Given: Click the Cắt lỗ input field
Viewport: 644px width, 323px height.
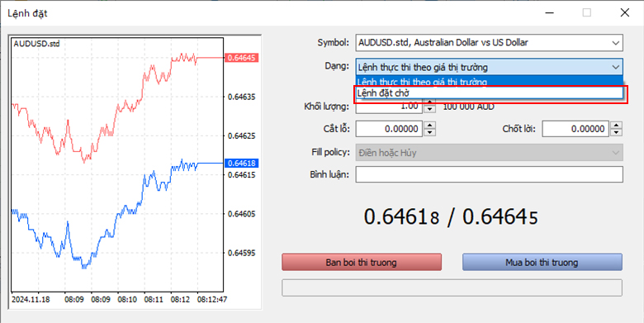Looking at the screenshot, I should pos(390,129).
